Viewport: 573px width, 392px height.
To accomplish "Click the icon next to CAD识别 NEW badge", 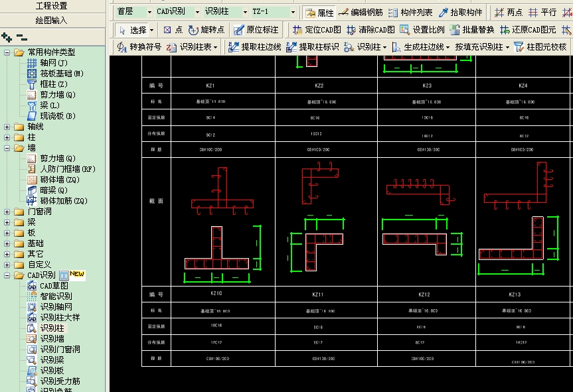I will pos(64,275).
